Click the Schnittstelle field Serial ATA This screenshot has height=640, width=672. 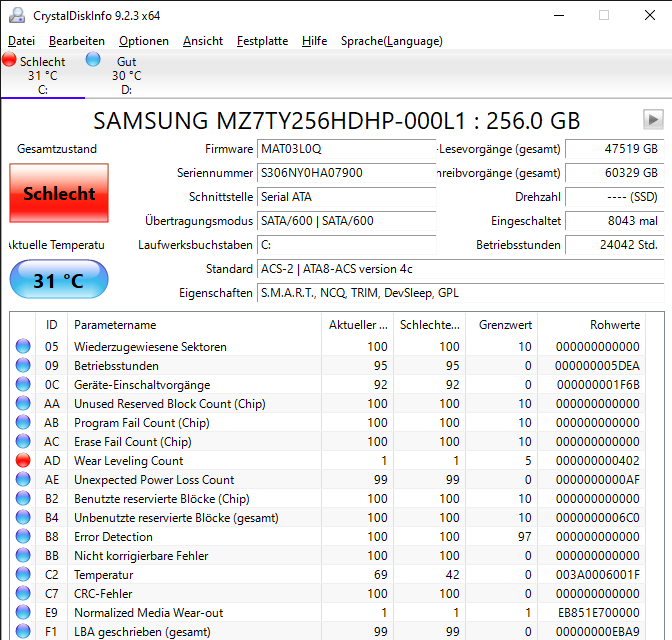tap(347, 197)
